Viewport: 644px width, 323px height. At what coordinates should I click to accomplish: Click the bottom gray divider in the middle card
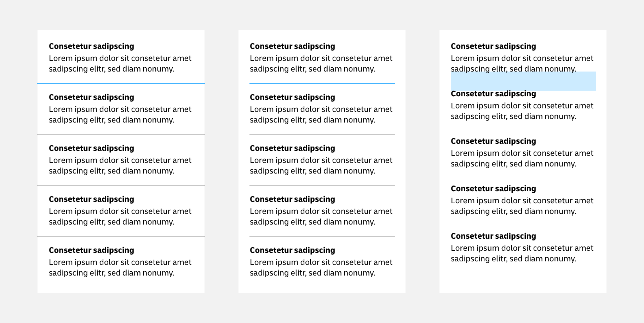pyautogui.click(x=322, y=236)
